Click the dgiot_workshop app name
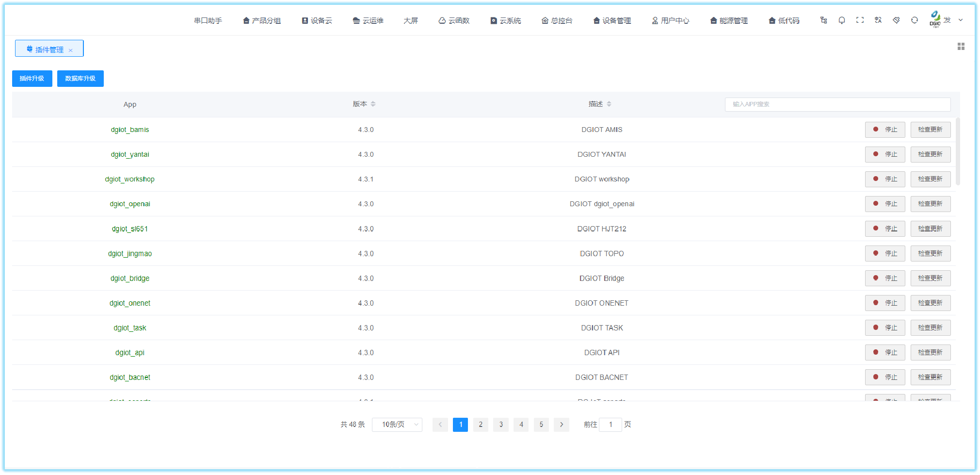This screenshot has width=980, height=475. point(130,179)
